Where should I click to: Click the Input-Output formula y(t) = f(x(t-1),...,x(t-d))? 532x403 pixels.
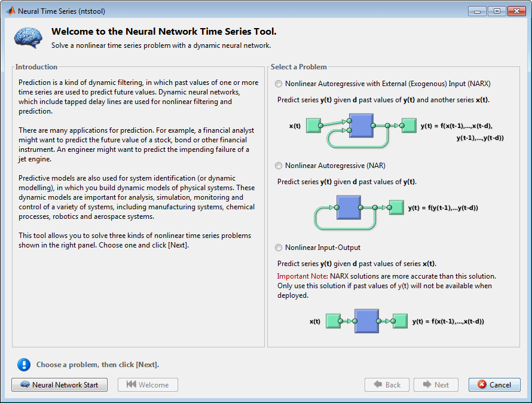point(448,321)
